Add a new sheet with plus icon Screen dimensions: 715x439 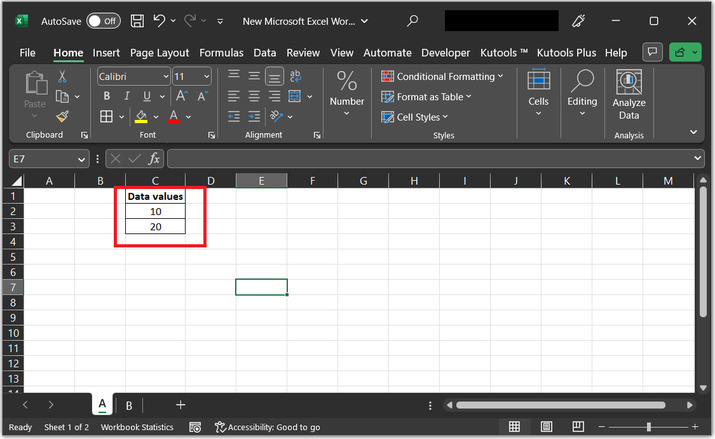(181, 404)
